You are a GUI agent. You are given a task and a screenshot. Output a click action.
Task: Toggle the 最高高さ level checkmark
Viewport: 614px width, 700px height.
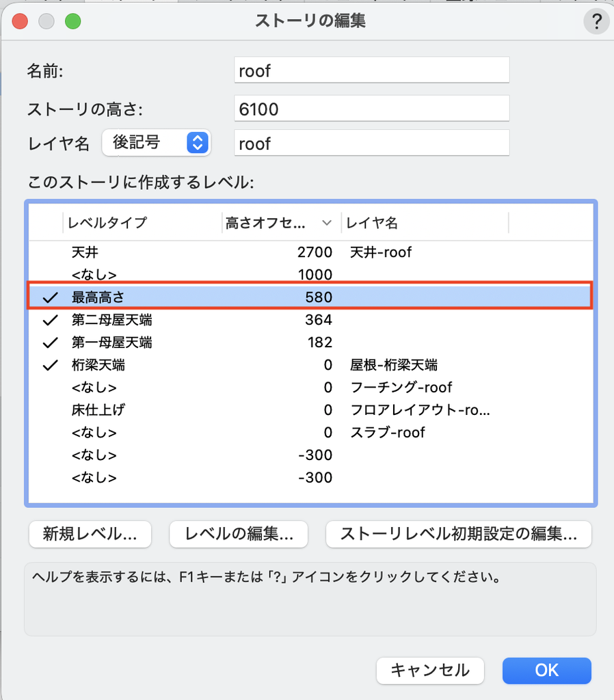pyautogui.click(x=51, y=297)
